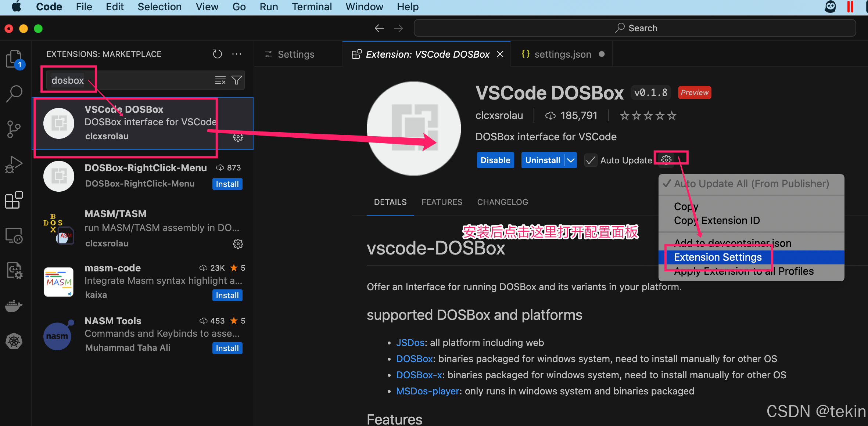Open the Remote Explorer icon

point(14,235)
